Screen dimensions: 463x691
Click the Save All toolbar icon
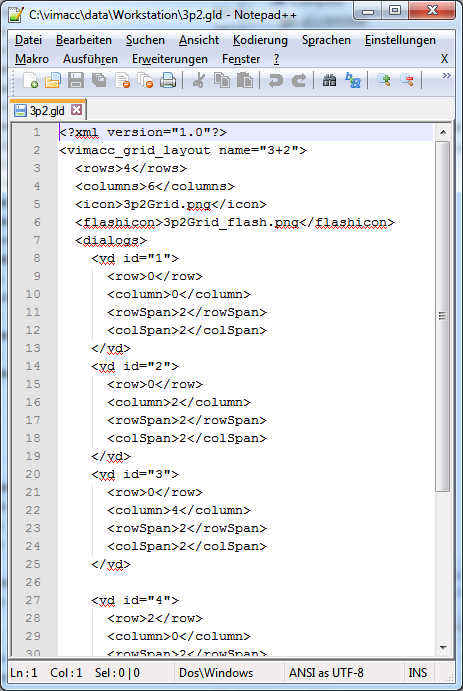(99, 81)
